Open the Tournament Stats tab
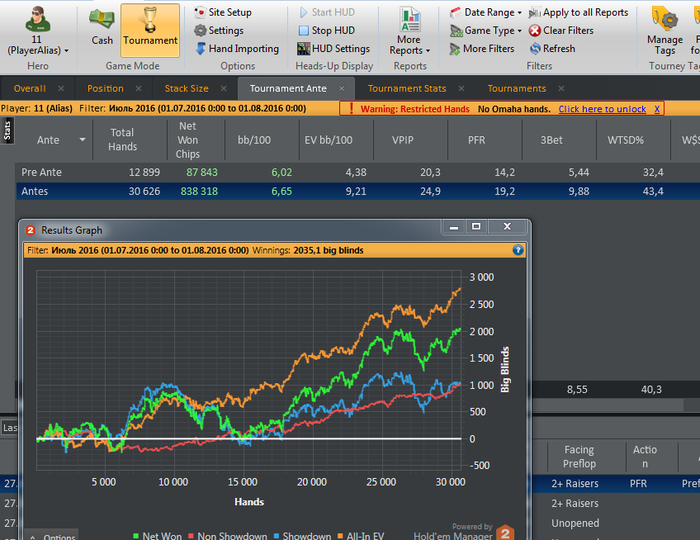700x540 pixels. click(407, 88)
